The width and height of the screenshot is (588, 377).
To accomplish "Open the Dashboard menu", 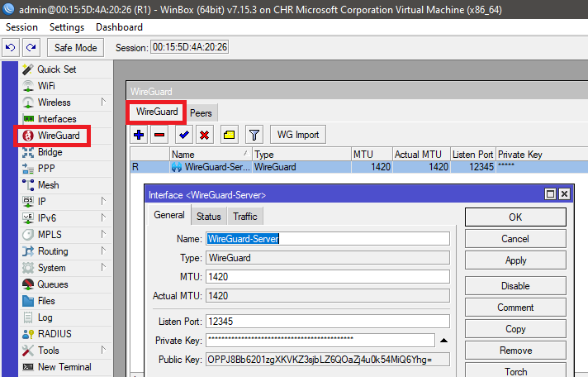I will coord(119,27).
